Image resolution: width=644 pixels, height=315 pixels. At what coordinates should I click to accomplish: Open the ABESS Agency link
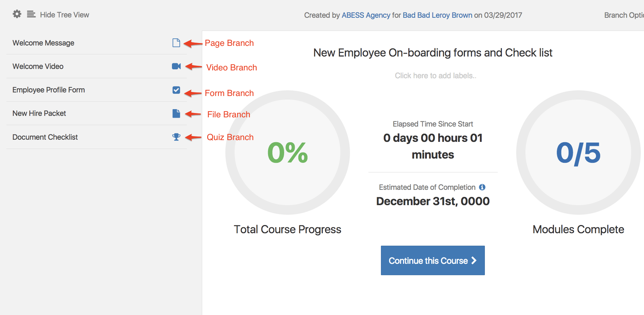366,15
